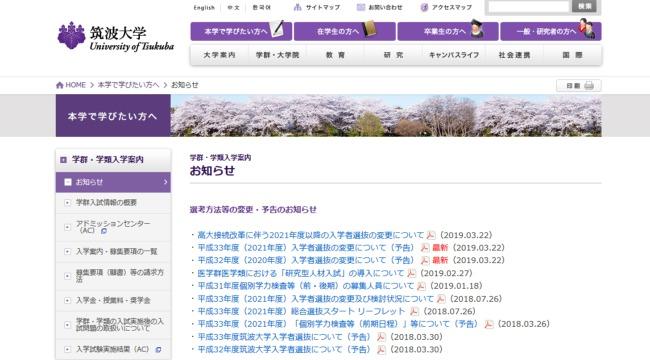Open PDF icon beside 総合選抜スタート リーフレット
The image size is (650, 360).
click(414, 311)
